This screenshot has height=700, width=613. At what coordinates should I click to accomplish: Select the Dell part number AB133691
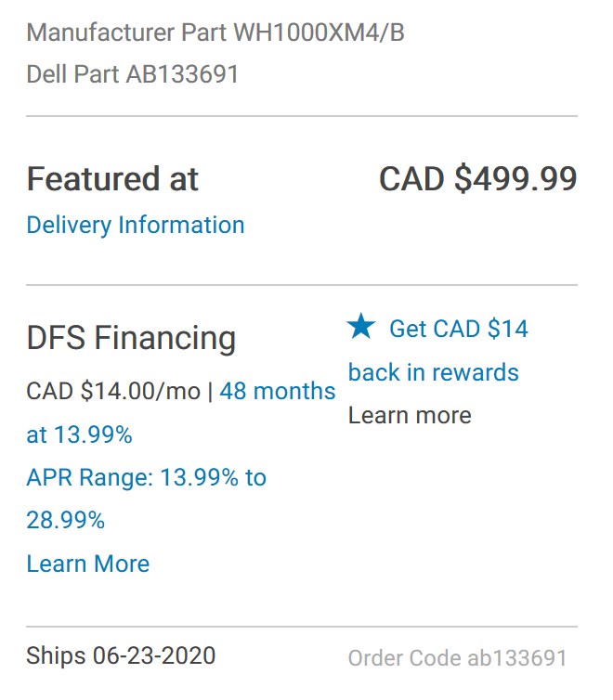[182, 74]
